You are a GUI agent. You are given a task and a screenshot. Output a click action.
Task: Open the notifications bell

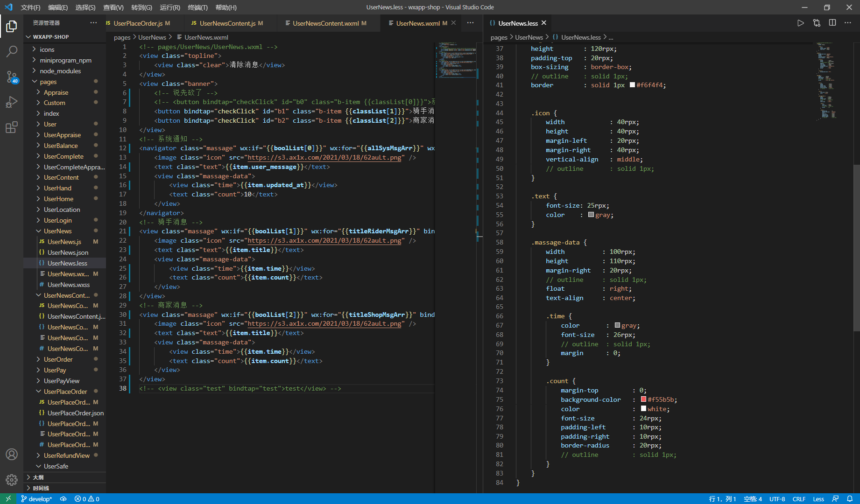coord(850,499)
